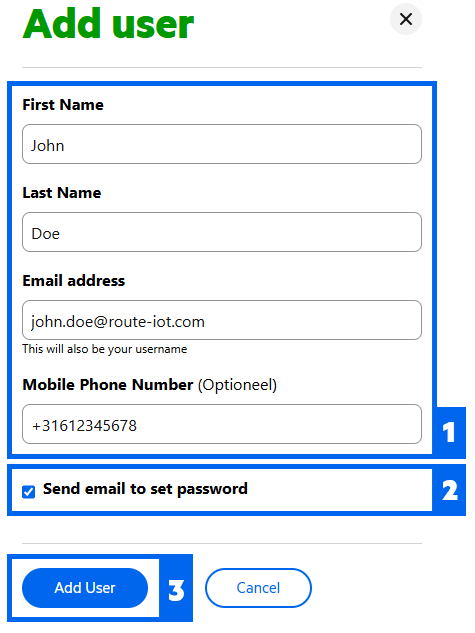The width and height of the screenshot is (475, 633).
Task: Click the blue annotation badge numbered 2
Action: [x=449, y=490]
